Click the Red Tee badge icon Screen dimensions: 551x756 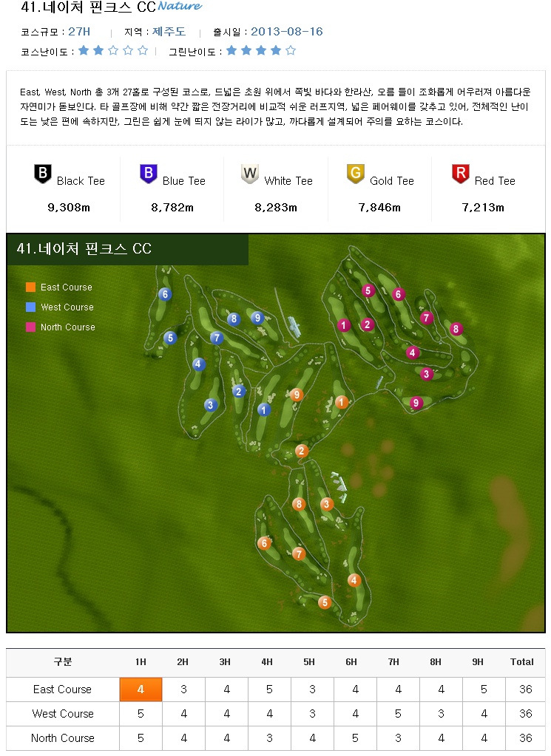pyautogui.click(x=460, y=174)
